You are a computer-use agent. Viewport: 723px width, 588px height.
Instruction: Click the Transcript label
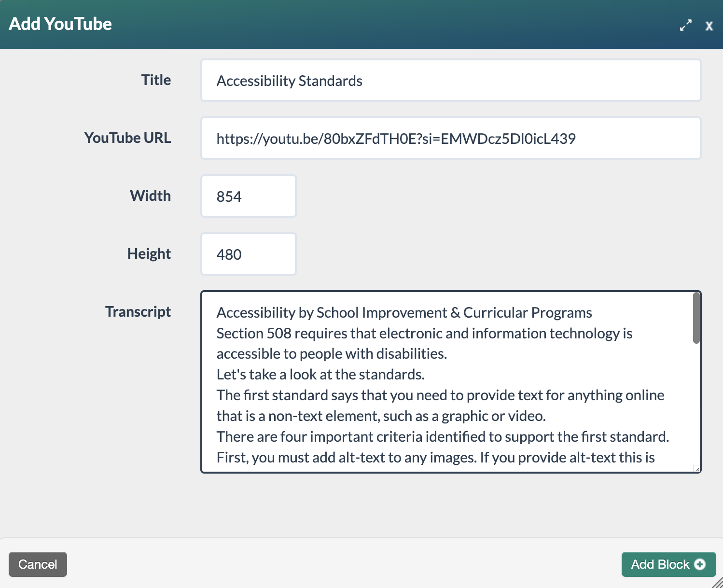pyautogui.click(x=138, y=312)
